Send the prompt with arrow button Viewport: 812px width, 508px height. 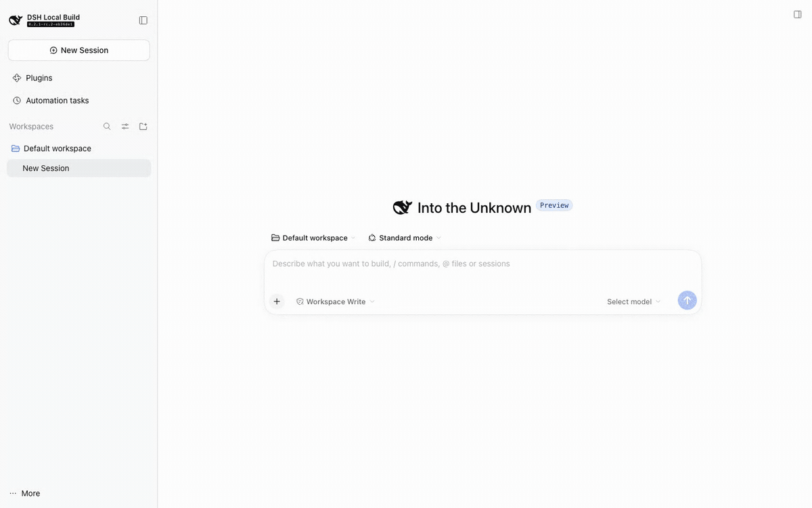point(687,301)
